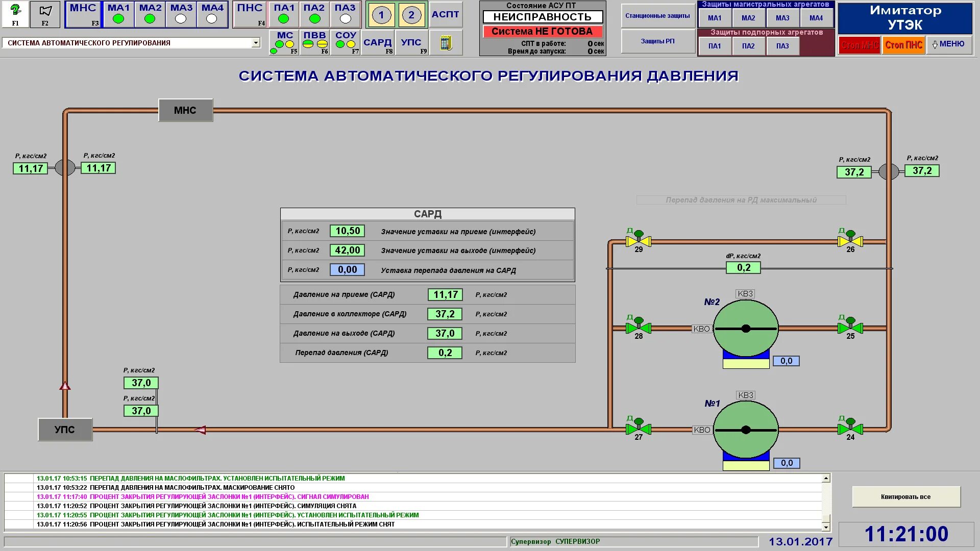This screenshot has width=980, height=551.
Task: Open the МА2 protections tab
Action: [748, 18]
